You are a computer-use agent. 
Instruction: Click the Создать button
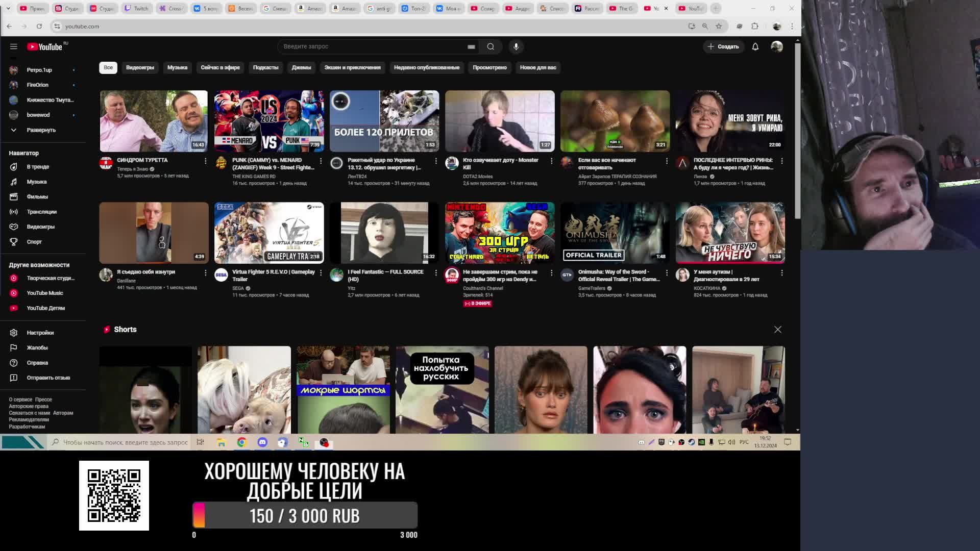[x=723, y=46]
